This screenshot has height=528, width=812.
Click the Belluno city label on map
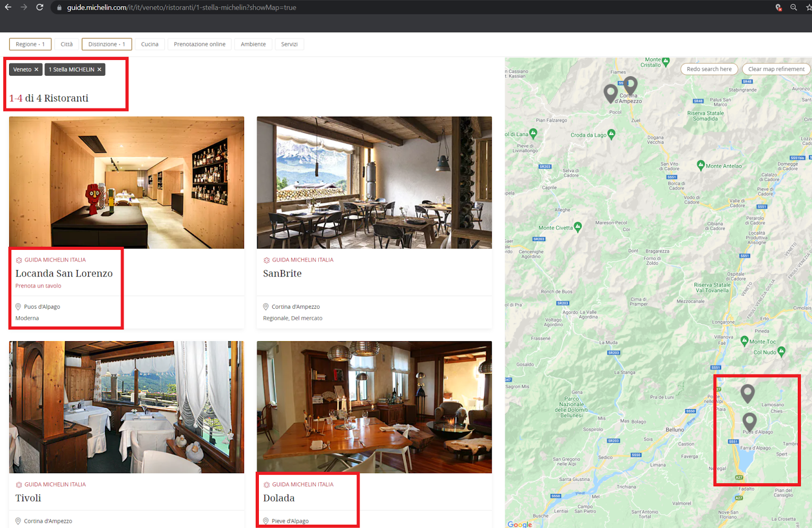675,430
